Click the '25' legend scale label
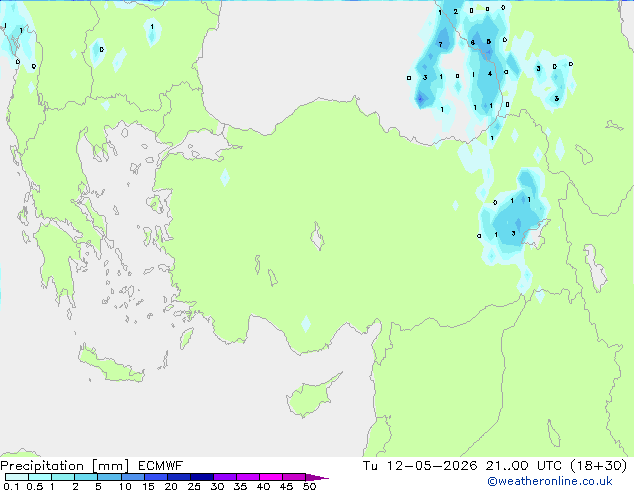634x490 pixels. tap(194, 486)
